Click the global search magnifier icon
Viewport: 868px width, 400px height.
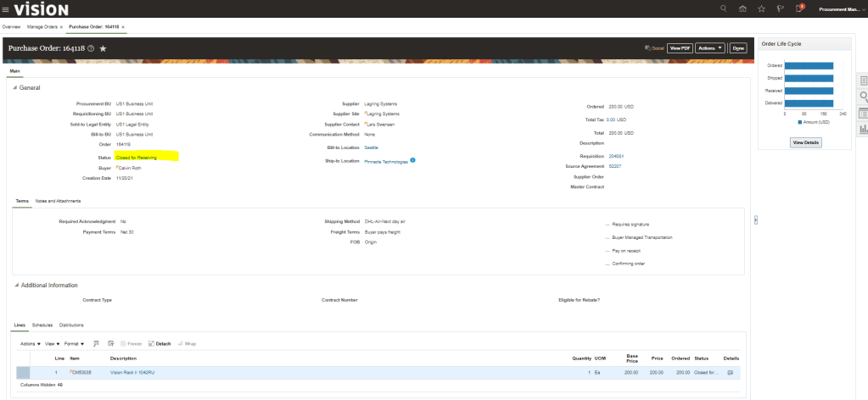[x=723, y=8]
